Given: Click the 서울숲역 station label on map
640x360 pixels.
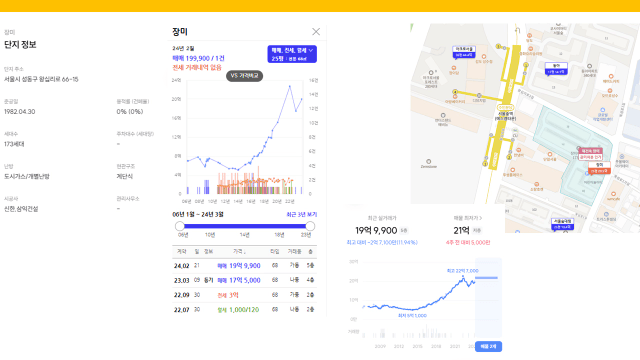Looking at the screenshot, I should click(505, 116).
